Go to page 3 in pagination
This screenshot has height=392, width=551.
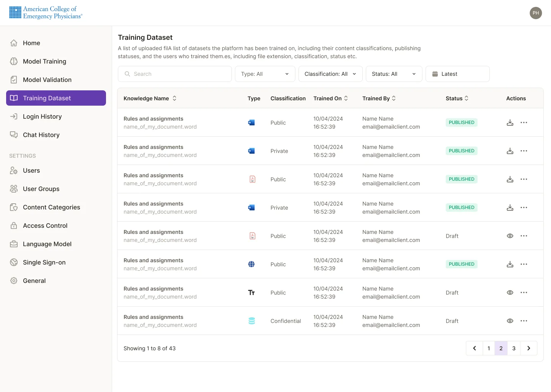click(514, 348)
